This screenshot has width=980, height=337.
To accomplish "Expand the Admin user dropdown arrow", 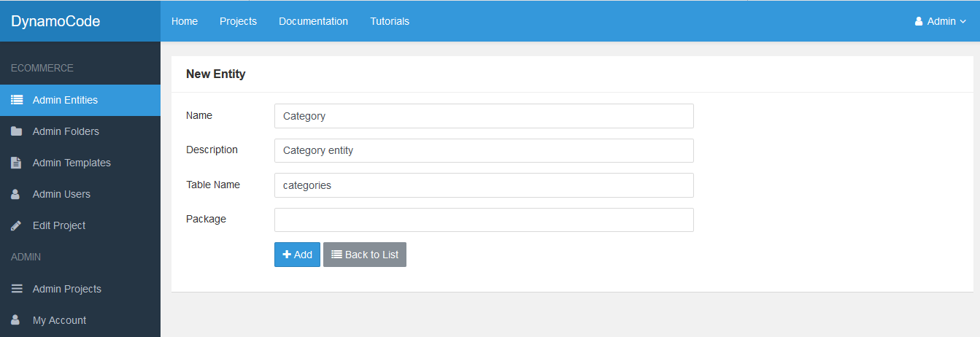I will click(x=963, y=22).
